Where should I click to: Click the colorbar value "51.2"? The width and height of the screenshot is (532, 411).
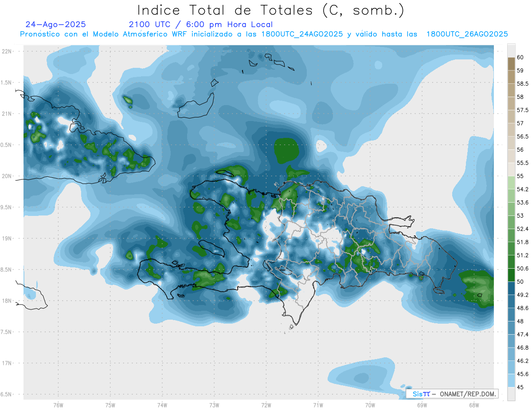523,255
